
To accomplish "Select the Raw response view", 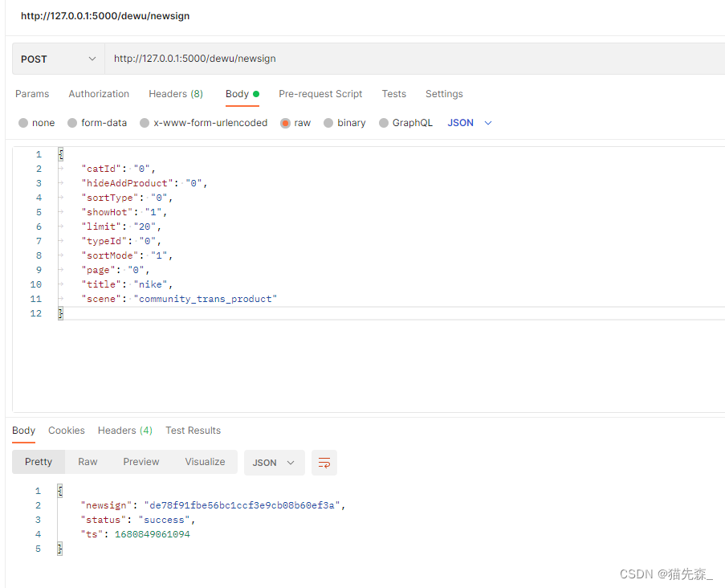I will click(87, 462).
